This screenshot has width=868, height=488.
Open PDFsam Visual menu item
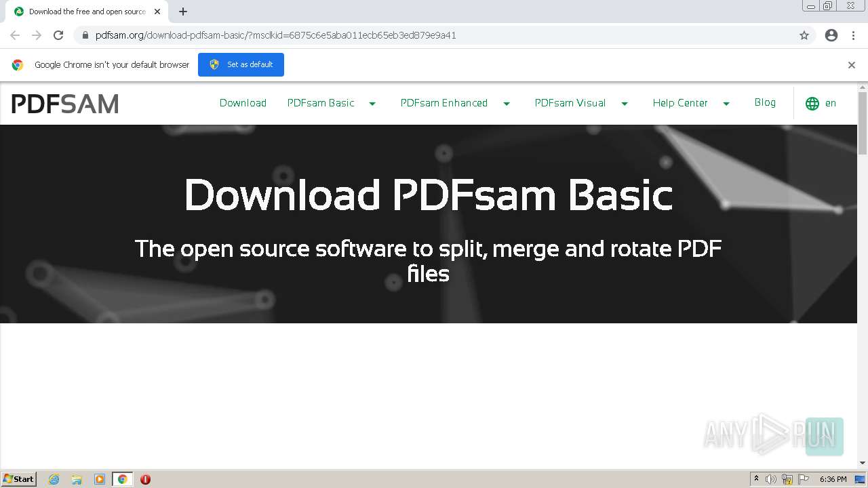(x=570, y=103)
